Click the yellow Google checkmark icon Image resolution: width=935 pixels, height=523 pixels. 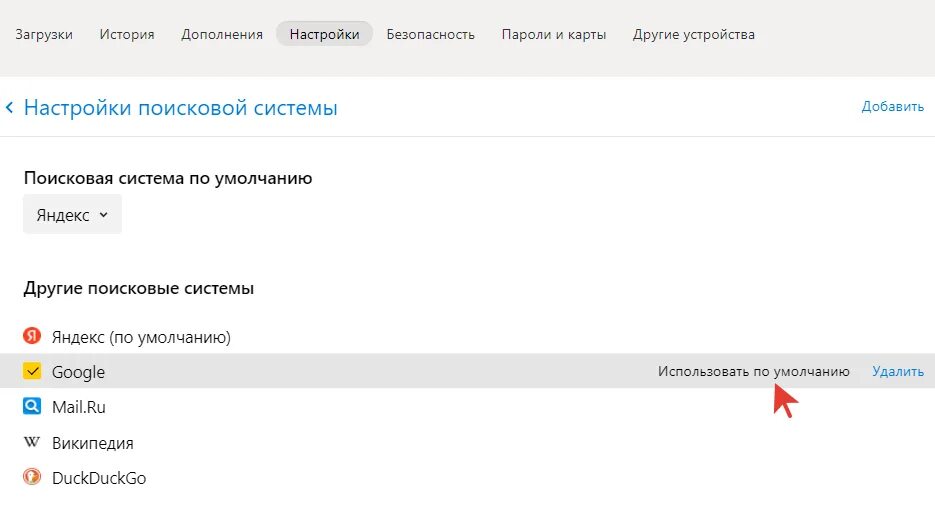coord(32,371)
